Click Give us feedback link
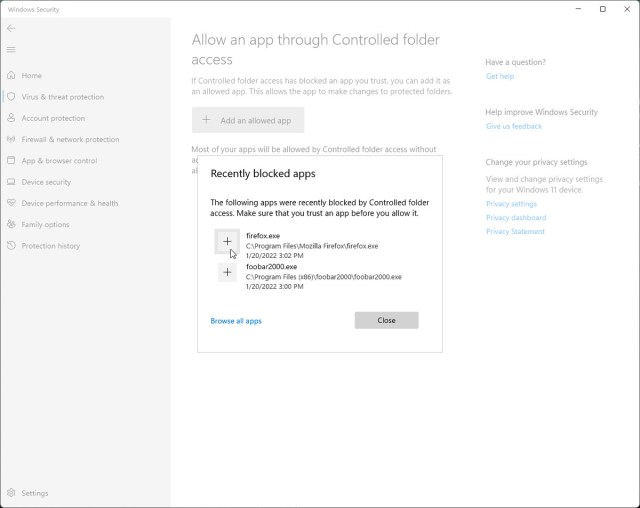The image size is (640, 508). pyautogui.click(x=514, y=126)
